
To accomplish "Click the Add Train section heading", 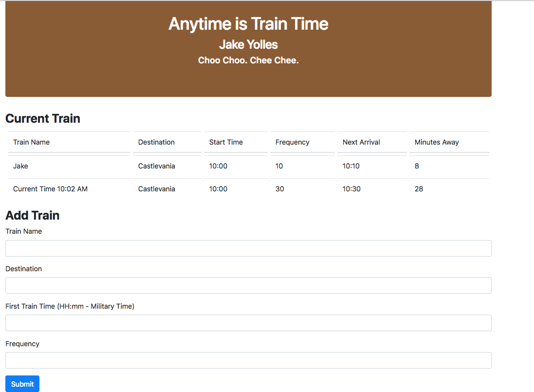I will 32,215.
